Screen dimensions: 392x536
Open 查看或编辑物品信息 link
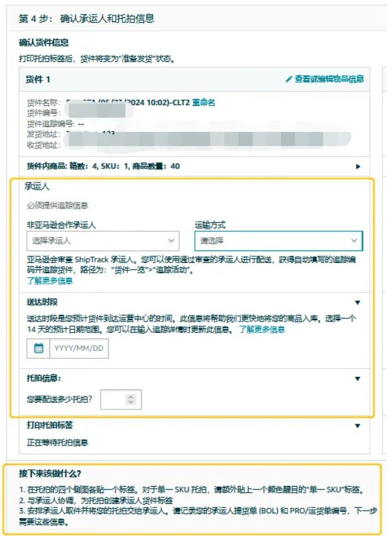(329, 79)
